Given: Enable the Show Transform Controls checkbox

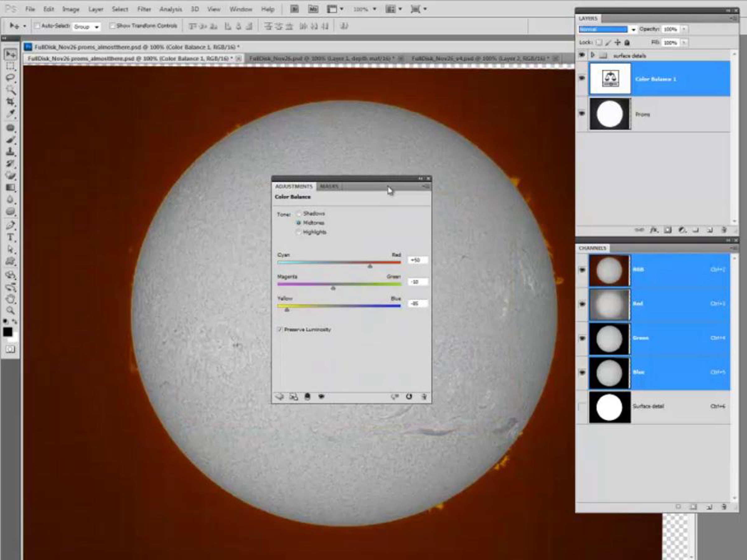Looking at the screenshot, I should click(x=112, y=26).
